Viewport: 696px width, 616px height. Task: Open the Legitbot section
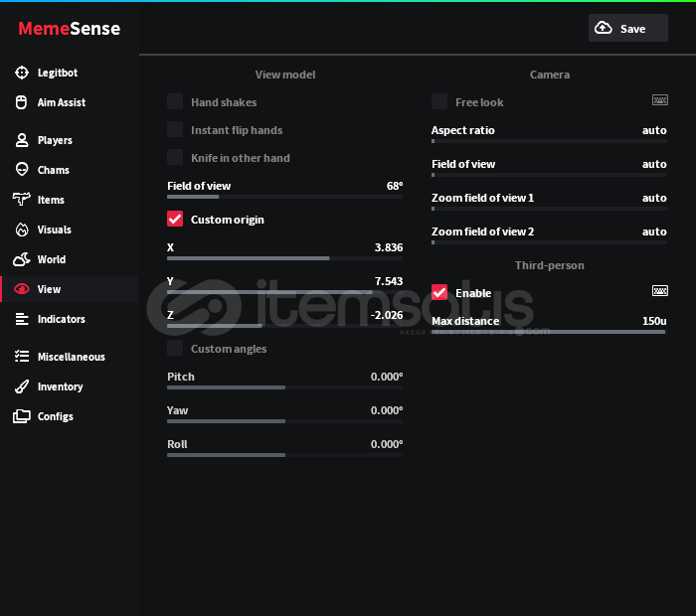[x=70, y=73]
